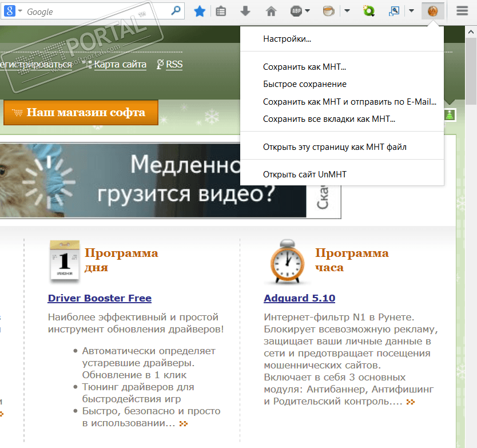Bookmark this page with the star icon
This screenshot has height=448, width=477.
click(200, 11)
